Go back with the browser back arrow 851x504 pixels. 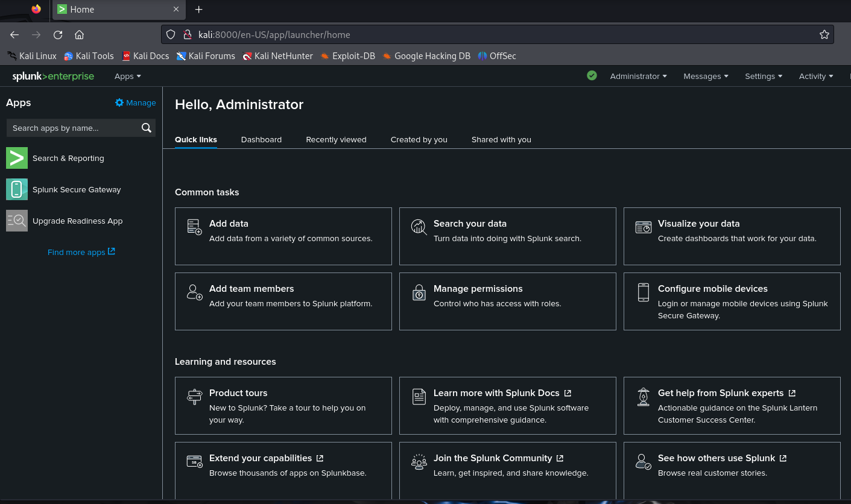(x=14, y=35)
